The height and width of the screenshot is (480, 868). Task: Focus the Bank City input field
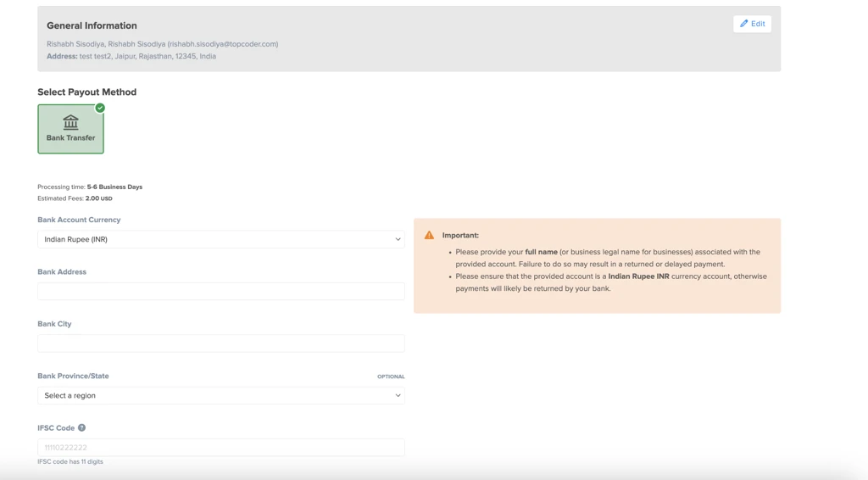pos(221,343)
